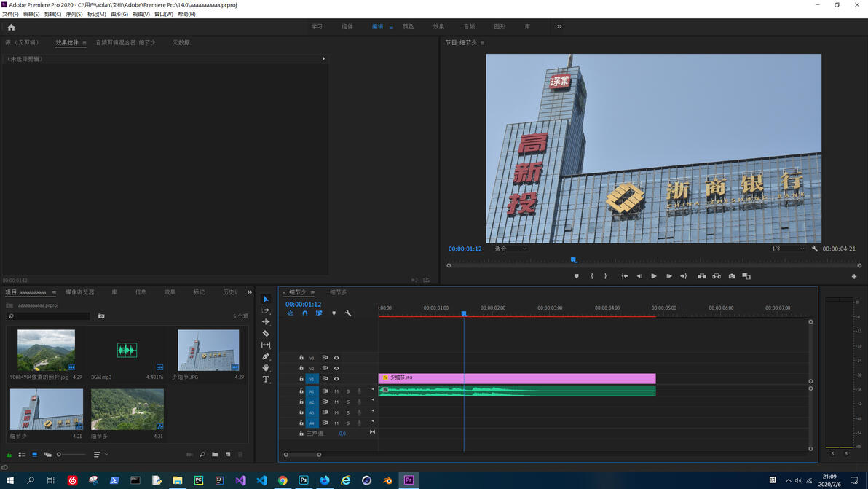This screenshot has height=489, width=868.
Task: Select the Track Select Forward tool
Action: point(266,310)
